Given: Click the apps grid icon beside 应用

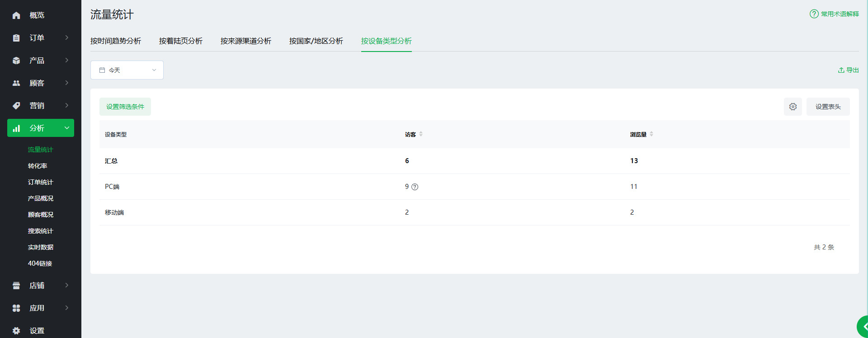Looking at the screenshot, I should [16, 308].
